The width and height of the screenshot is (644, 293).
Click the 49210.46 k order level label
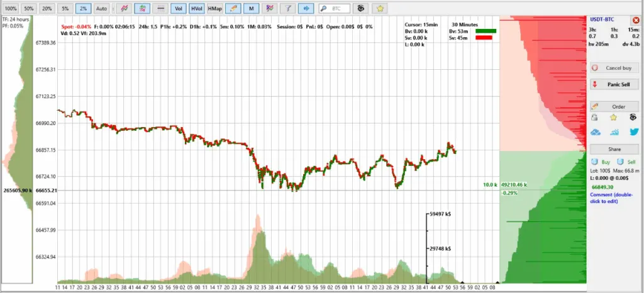tap(514, 185)
